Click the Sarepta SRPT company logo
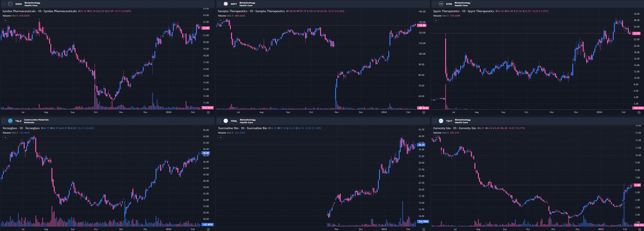This screenshot has height=231, width=644. 226,4
